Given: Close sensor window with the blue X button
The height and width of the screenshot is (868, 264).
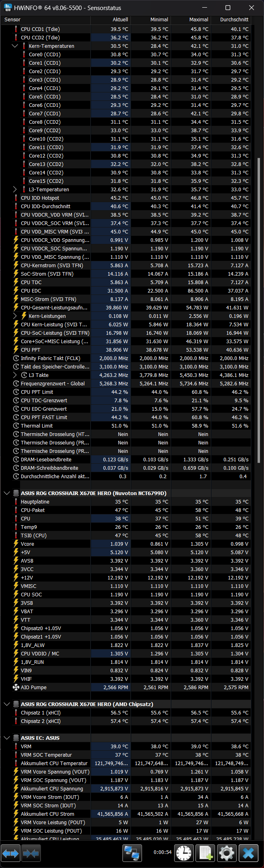Looking at the screenshot, I should tap(248, 853).
